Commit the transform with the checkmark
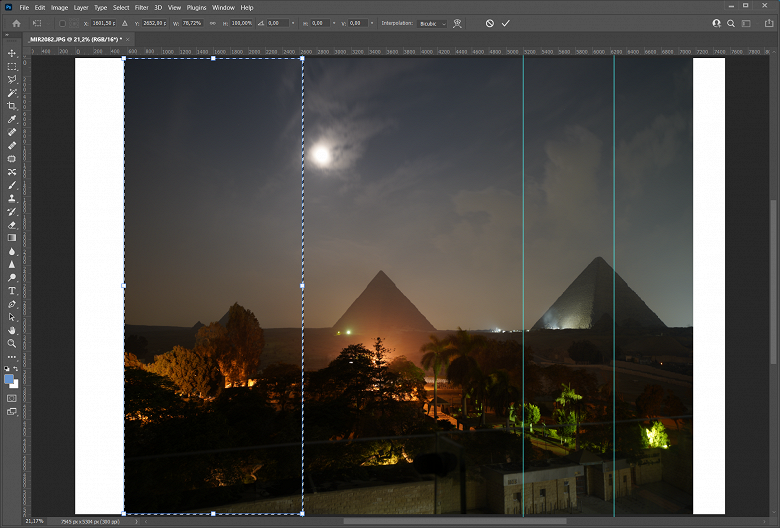Screen dimensions: 780x528 point(506,23)
